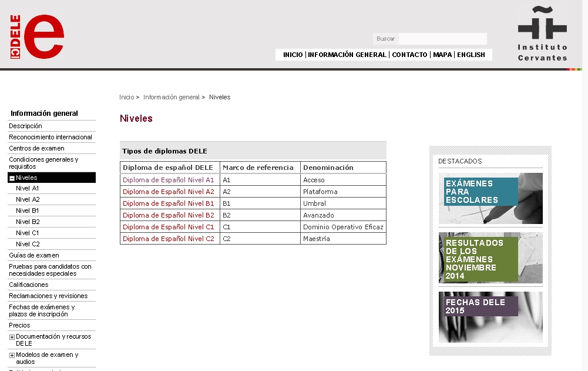Viewport: 588px width, 371px height.
Task: Open Diploma de Español Nivel C2 link
Action: pos(169,239)
